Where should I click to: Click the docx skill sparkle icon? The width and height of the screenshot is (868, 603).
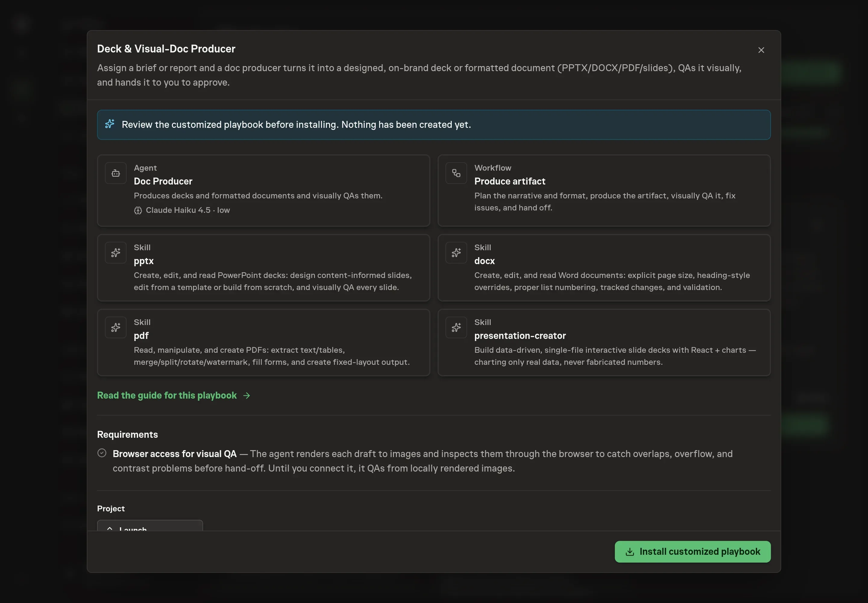(456, 253)
